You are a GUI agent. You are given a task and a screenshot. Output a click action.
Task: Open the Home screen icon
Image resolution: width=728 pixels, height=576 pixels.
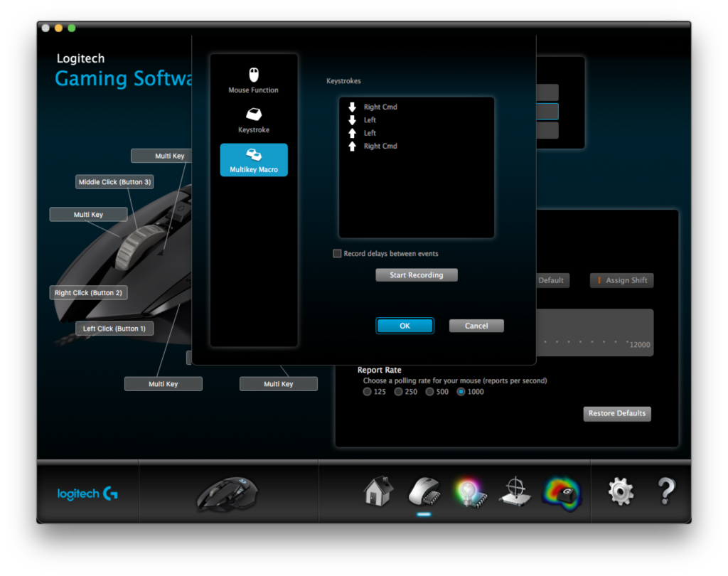click(378, 491)
